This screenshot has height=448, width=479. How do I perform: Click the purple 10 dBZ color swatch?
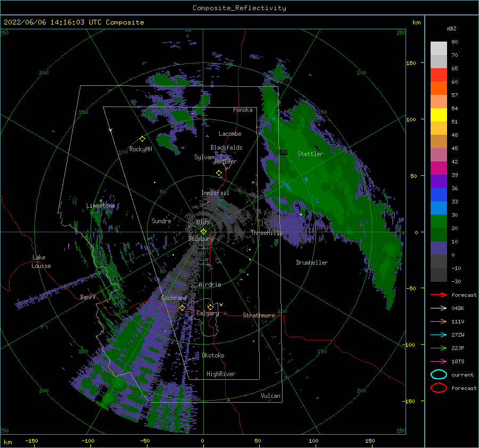point(439,248)
